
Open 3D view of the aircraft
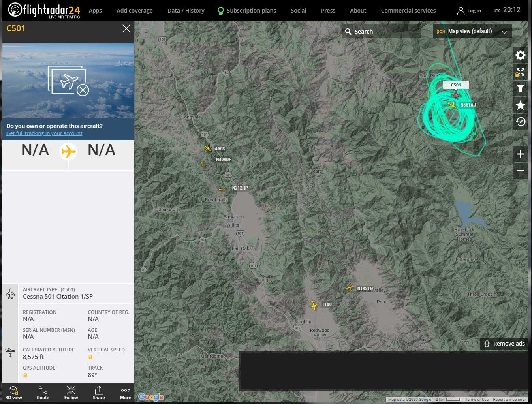(14, 393)
